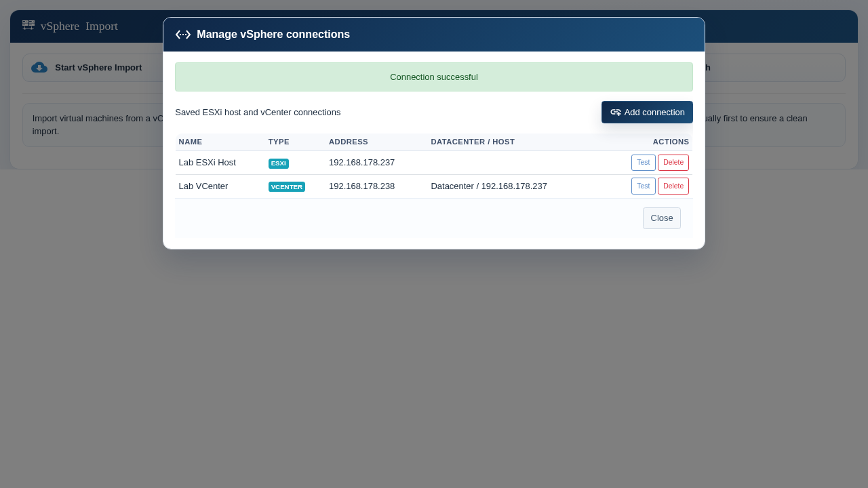Screen dimensions: 868x488
Task: Click the vSphere Import server icon
Action: pyautogui.click(x=28, y=25)
